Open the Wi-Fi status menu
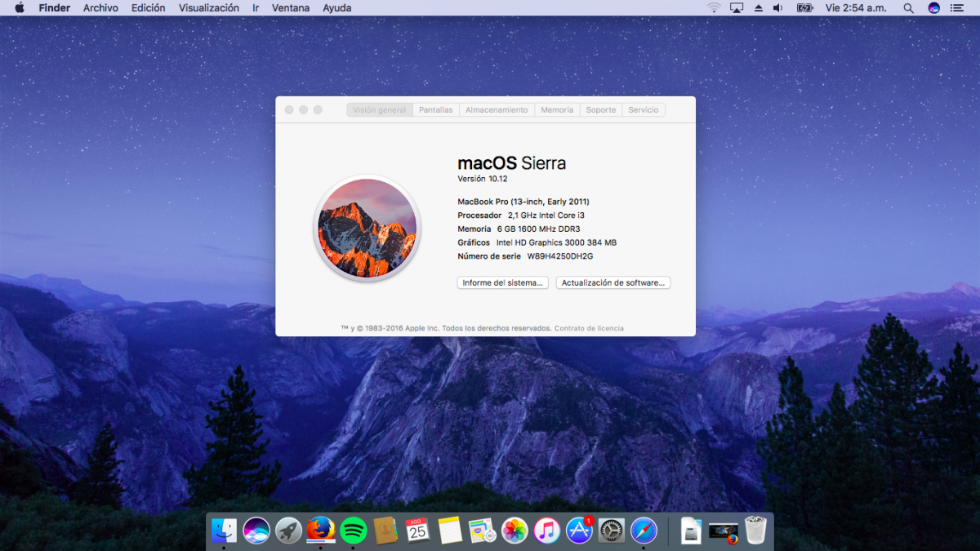 [714, 8]
